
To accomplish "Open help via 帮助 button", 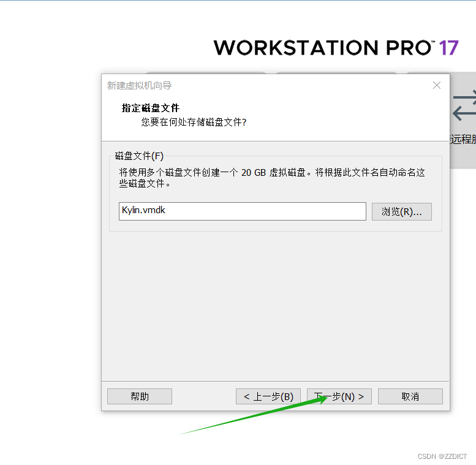I will pos(139,396).
